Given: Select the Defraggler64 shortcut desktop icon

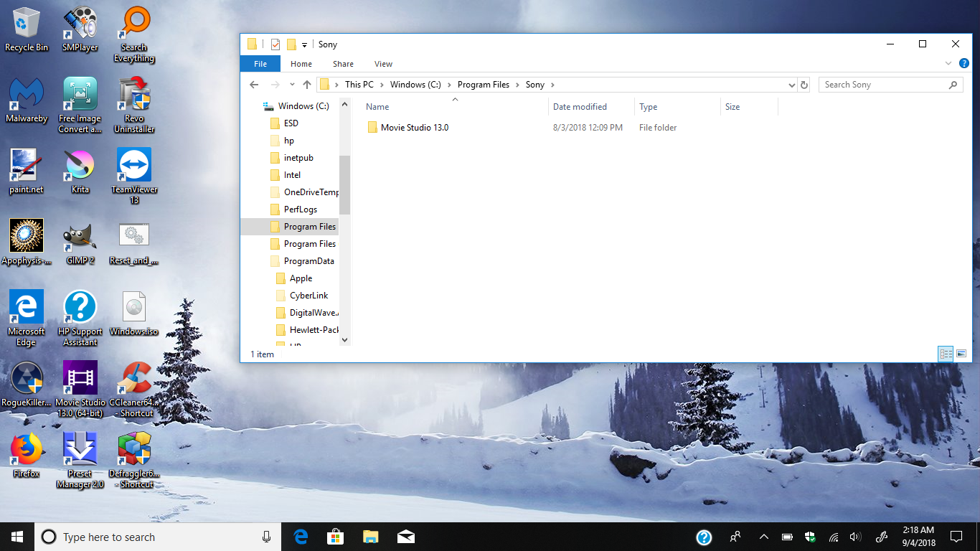Looking at the screenshot, I should tap(134, 461).
